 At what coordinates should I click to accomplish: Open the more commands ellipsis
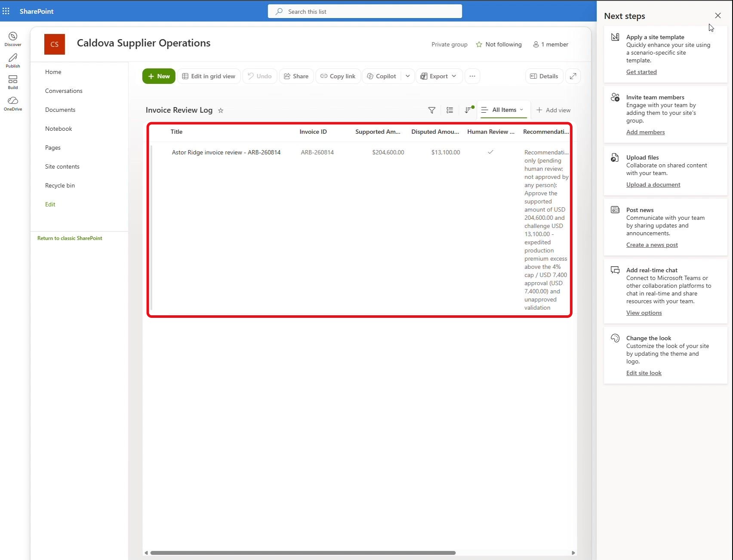(472, 76)
